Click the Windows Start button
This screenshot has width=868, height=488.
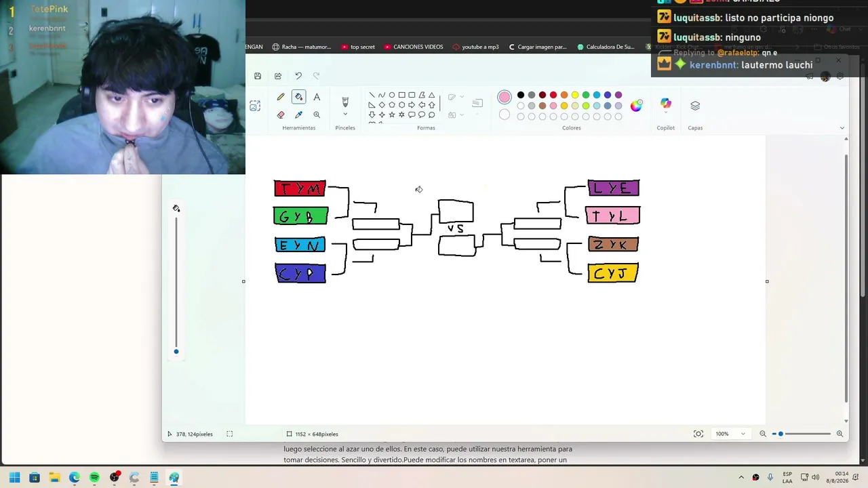click(x=14, y=478)
